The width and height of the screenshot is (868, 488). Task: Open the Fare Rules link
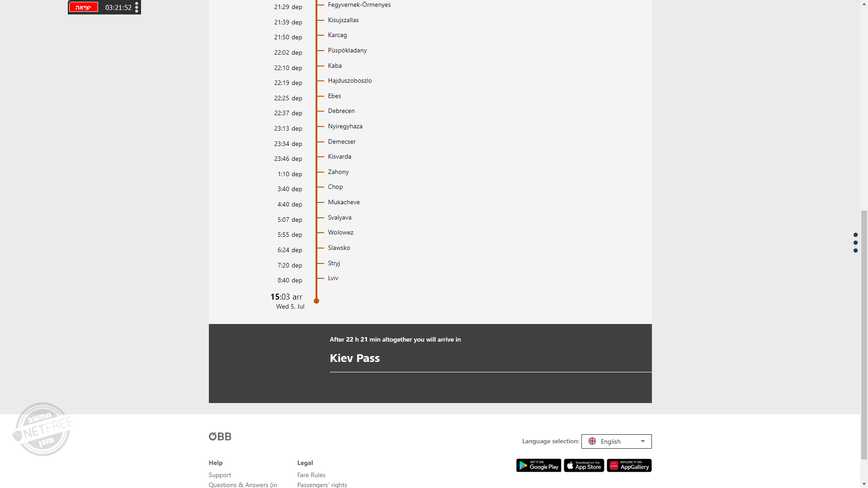pos(311,475)
